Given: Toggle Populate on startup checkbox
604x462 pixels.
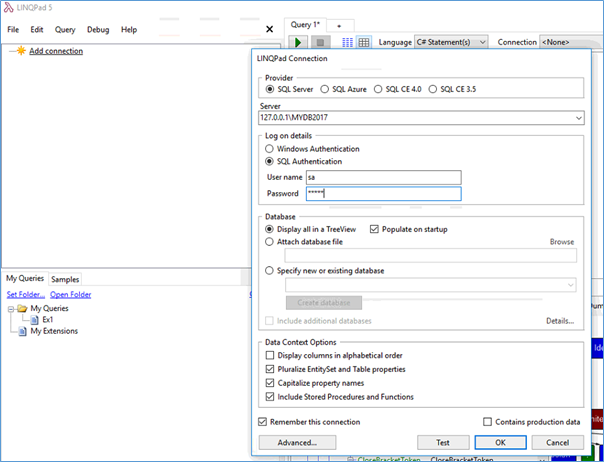Looking at the screenshot, I should pos(374,229).
